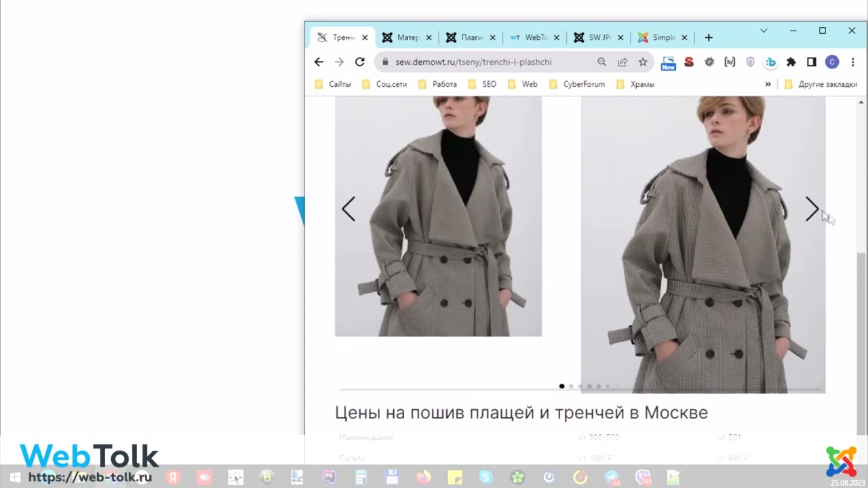Show previous slide with left arrow
Image resolution: width=868 pixels, height=488 pixels.
(x=349, y=209)
